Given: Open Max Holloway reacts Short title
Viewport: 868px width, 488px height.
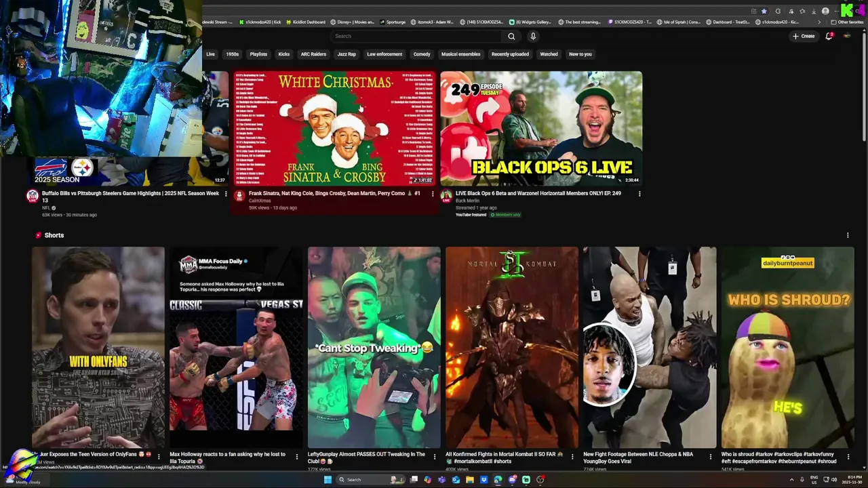Looking at the screenshot, I should tap(228, 457).
